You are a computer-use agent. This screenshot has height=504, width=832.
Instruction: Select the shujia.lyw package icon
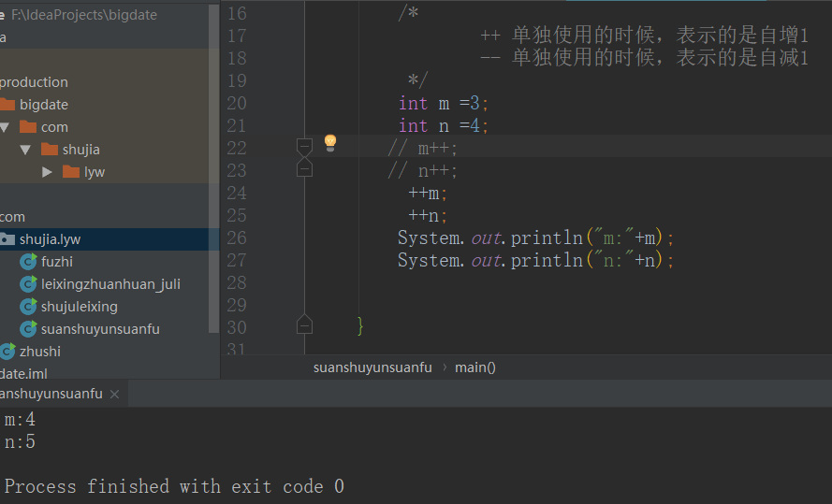7,239
